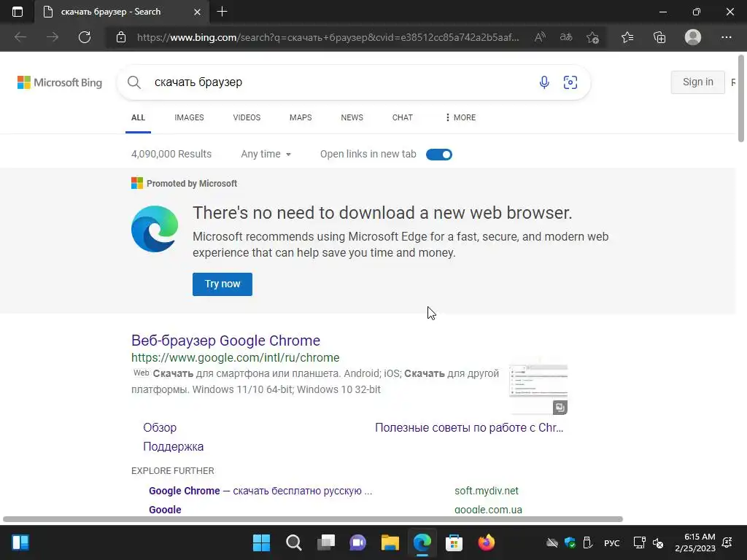This screenshot has height=560, width=747.
Task: Close the 'скачать браузер - Search' tab
Action: [x=197, y=12]
